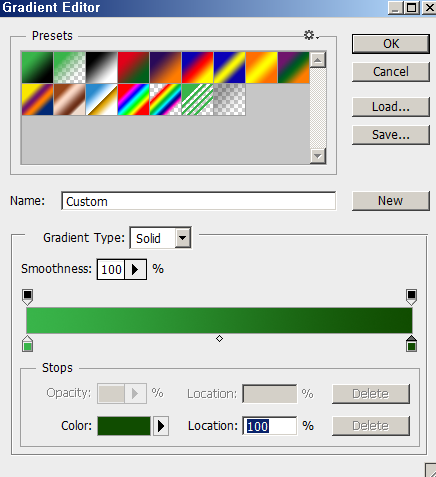Select the green to black gradient preset

click(x=37, y=67)
